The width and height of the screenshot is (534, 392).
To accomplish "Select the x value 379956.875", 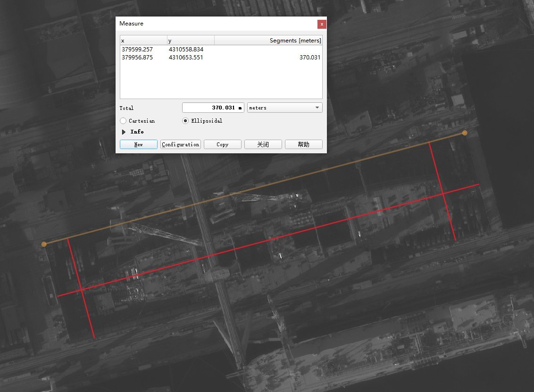I will pos(137,58).
